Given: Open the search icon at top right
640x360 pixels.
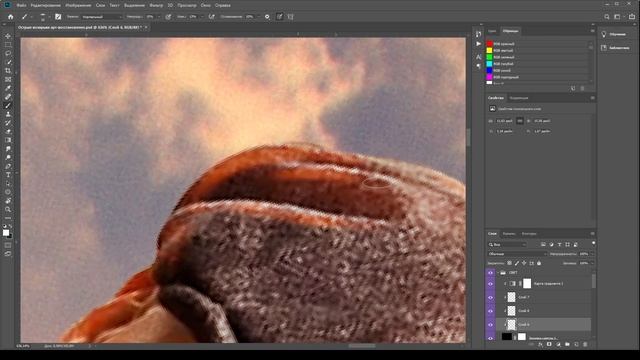Looking at the screenshot, I should pyautogui.click(x=607, y=17).
